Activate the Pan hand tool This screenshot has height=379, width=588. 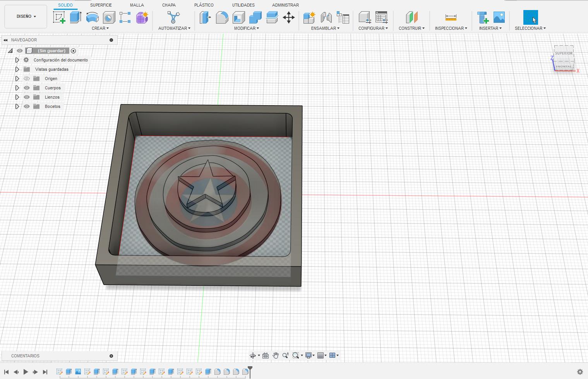click(276, 355)
